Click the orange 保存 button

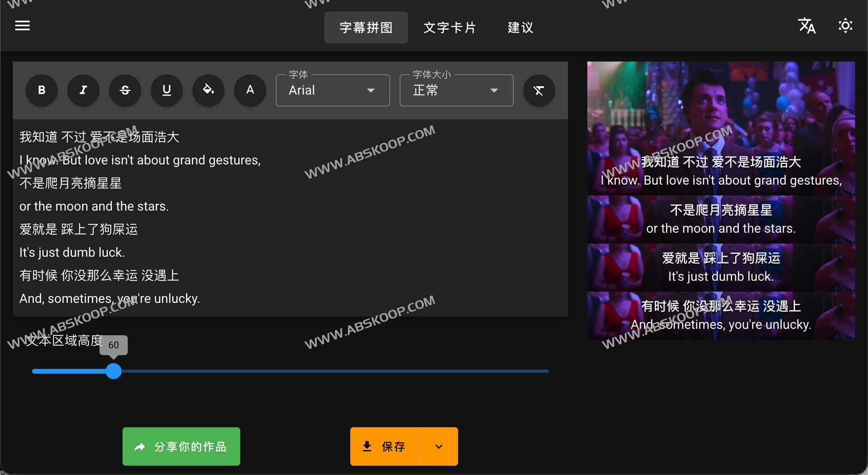(x=385, y=446)
